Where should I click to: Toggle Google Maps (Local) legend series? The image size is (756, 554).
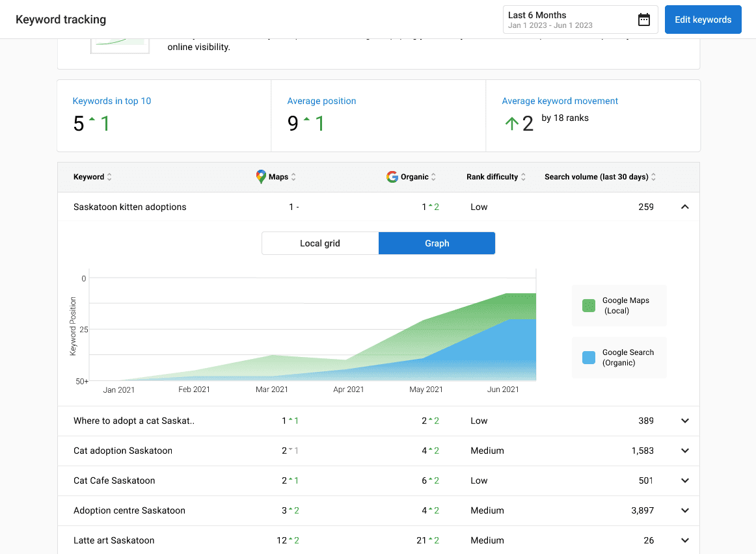[619, 306]
